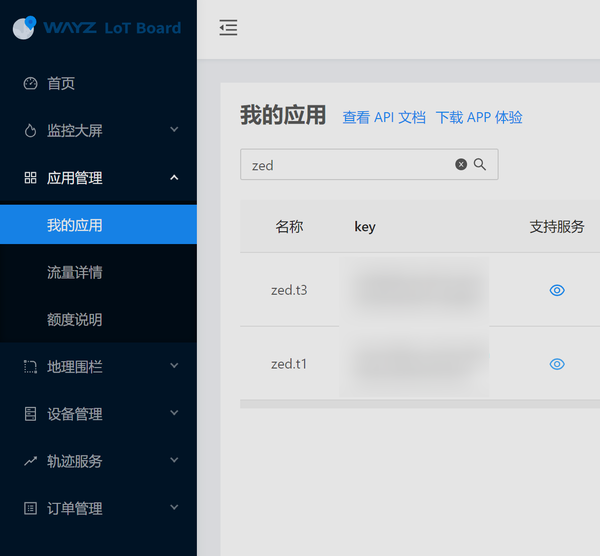Viewport: 600px width, 556px height.
Task: Click the flame icon beside 监控大屏
Action: coord(30,130)
